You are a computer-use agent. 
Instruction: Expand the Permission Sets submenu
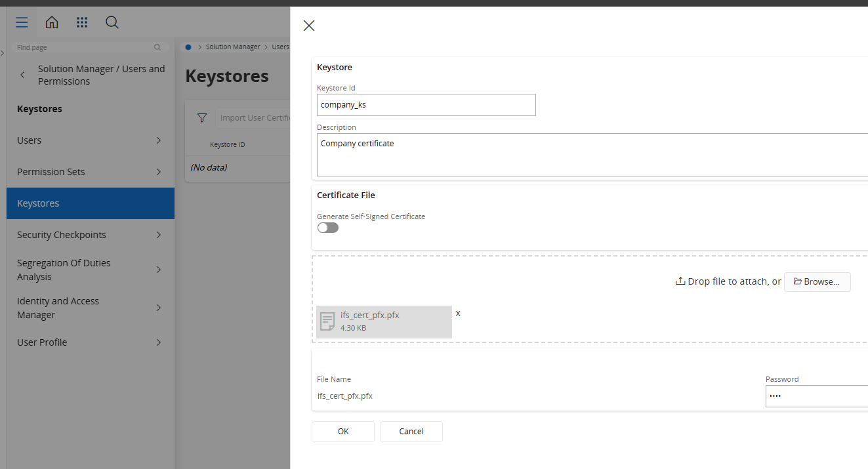[159, 172]
